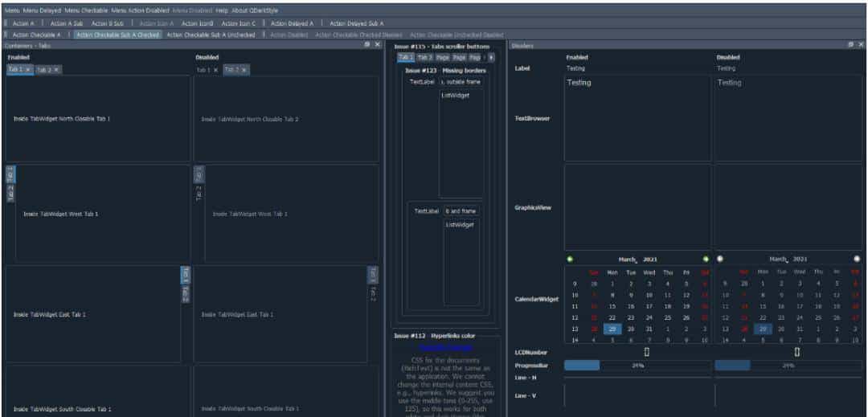868x417 pixels.
Task: Enable Action Checkable Sub A Unchecked
Action: 210,35
